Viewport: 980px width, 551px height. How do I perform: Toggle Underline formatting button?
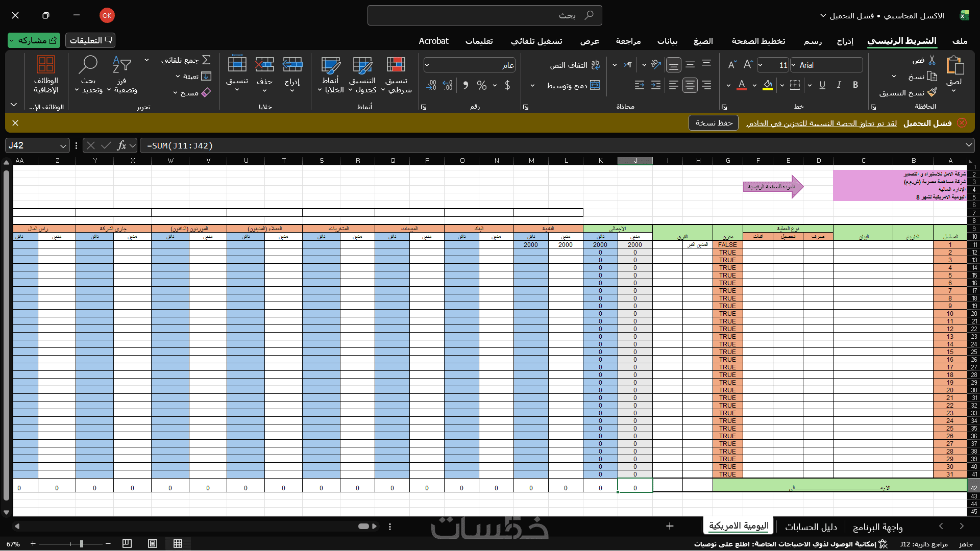(x=822, y=85)
